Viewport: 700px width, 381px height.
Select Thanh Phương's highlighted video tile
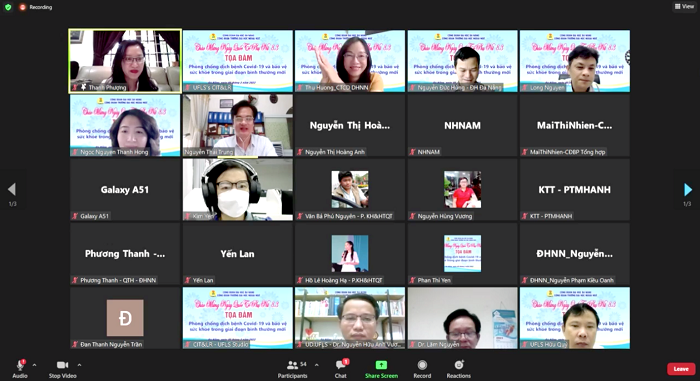[125, 61]
